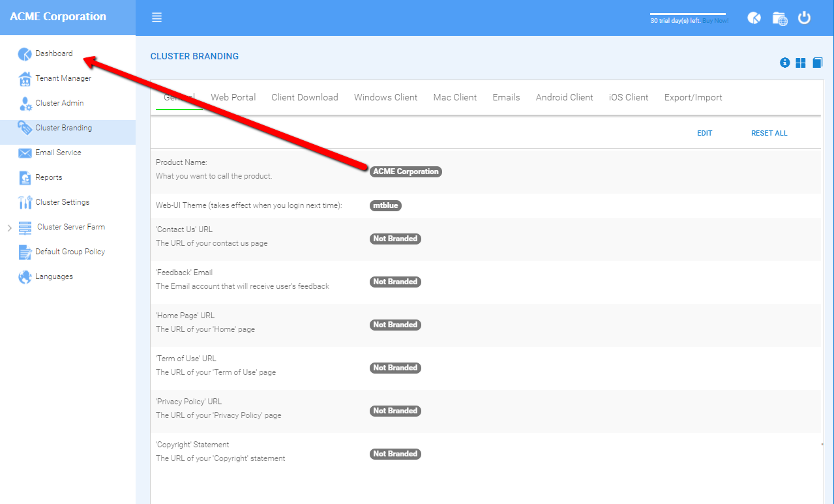Click the Languages globe icon
This screenshot has height=504, width=834.
25,277
